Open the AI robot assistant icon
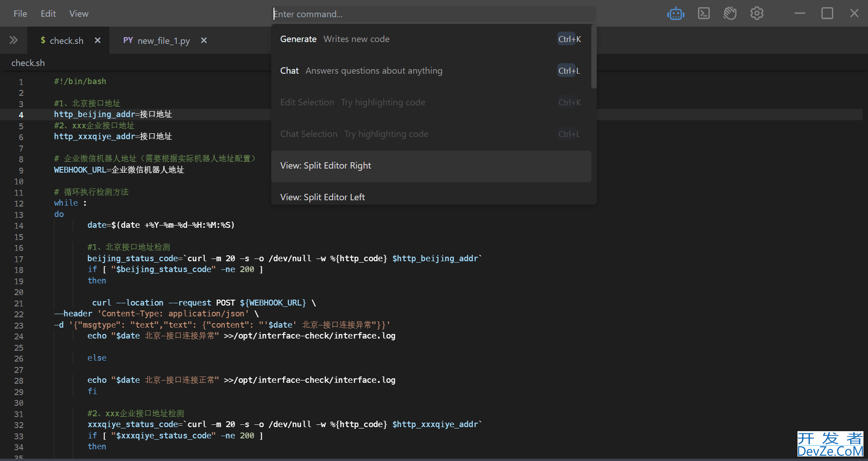Viewport: 868px width, 461px height. pos(675,14)
